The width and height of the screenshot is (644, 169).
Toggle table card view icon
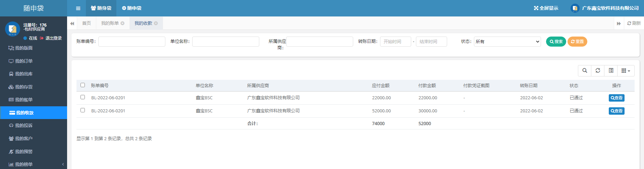coord(611,71)
